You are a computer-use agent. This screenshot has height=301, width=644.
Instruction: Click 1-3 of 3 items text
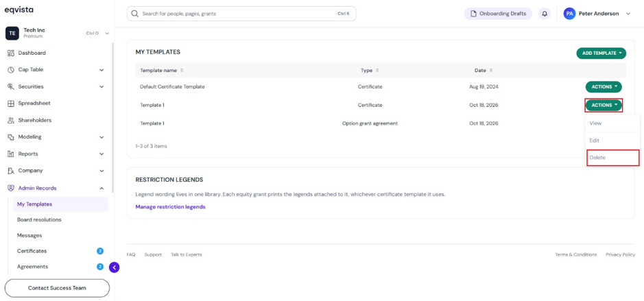pos(151,146)
